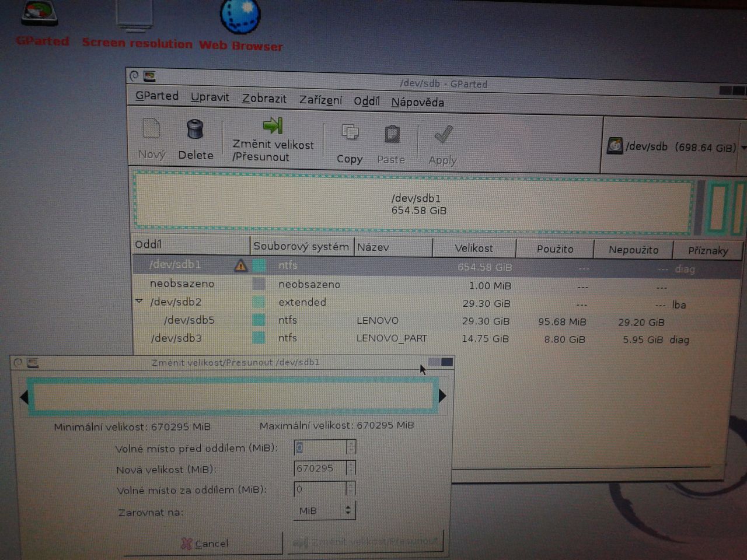Click the left arrow handle in resize dialog
747x560 pixels.
click(x=24, y=397)
